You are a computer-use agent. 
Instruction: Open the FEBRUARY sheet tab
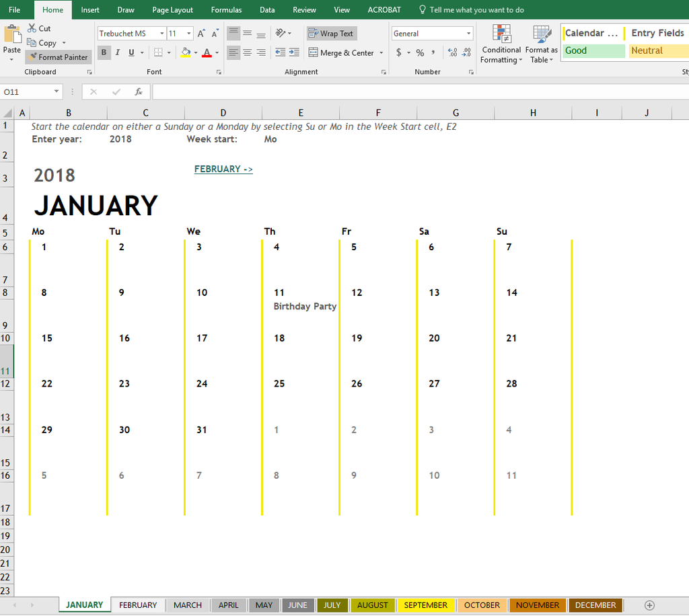137,605
